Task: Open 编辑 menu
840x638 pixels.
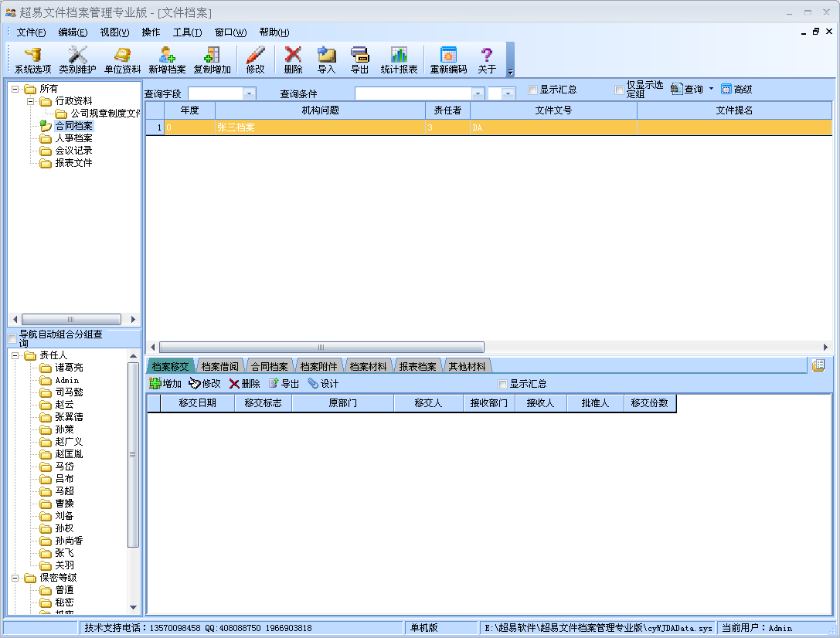Action: point(73,32)
